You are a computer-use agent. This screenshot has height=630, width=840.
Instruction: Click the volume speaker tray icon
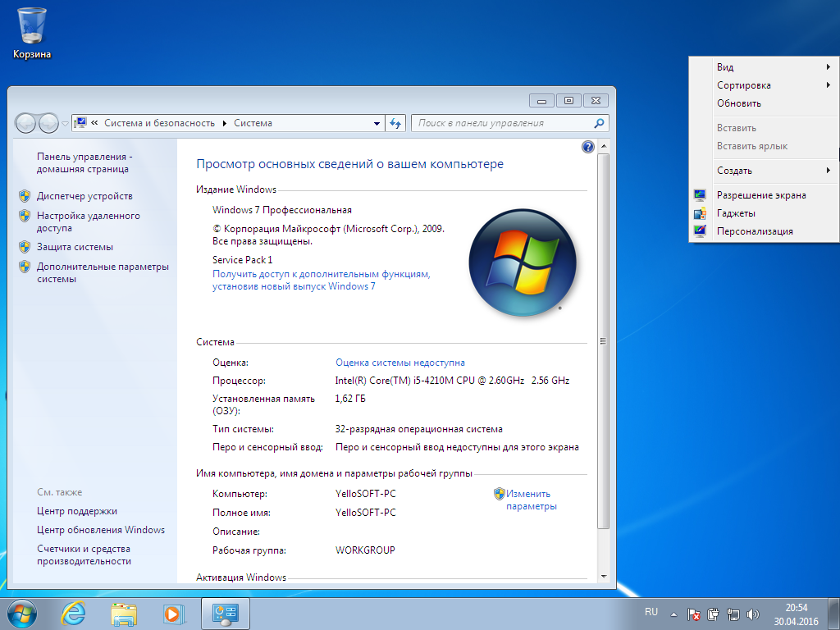(x=753, y=614)
